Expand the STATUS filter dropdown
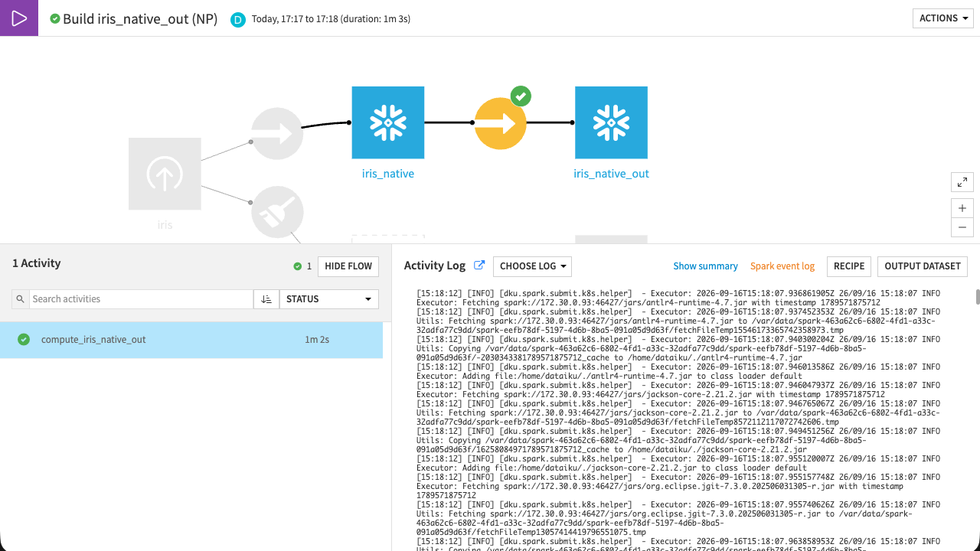The image size is (980, 551). coord(329,299)
